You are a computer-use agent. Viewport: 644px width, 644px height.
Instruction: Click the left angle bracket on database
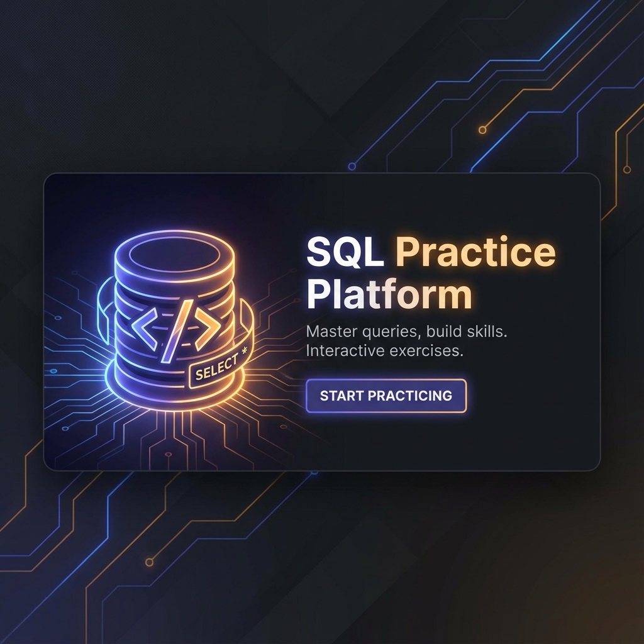tap(143, 328)
